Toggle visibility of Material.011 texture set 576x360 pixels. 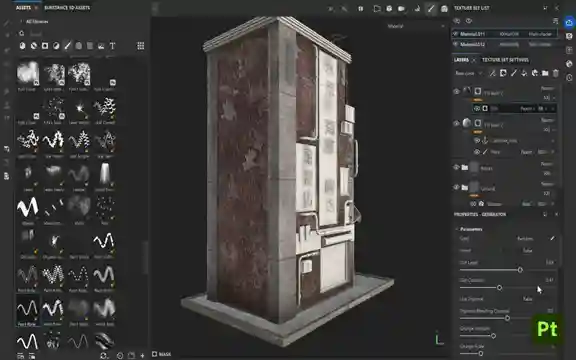point(456,34)
